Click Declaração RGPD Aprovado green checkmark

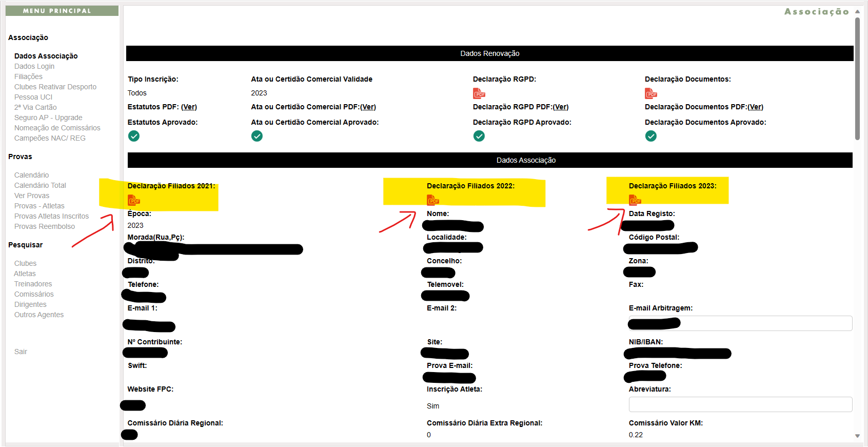(x=479, y=136)
